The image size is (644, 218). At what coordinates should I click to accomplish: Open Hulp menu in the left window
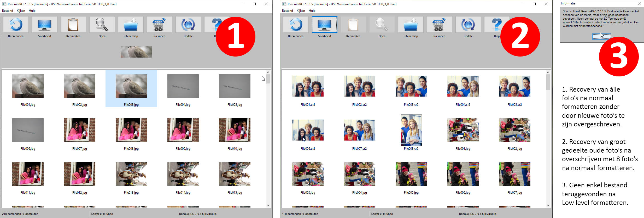pos(32,11)
